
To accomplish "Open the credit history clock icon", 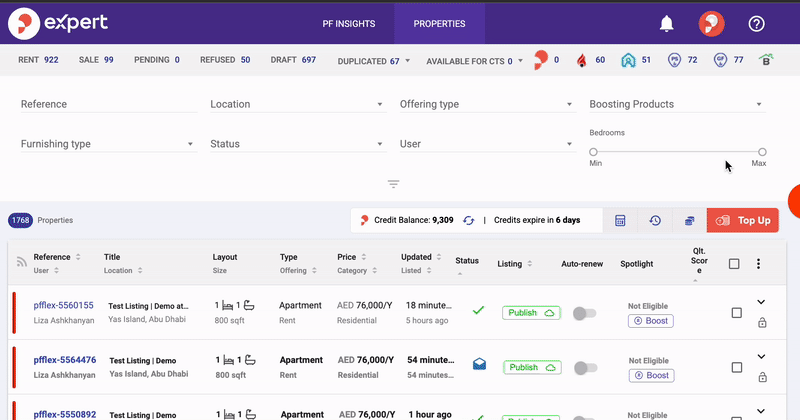I will [655, 220].
